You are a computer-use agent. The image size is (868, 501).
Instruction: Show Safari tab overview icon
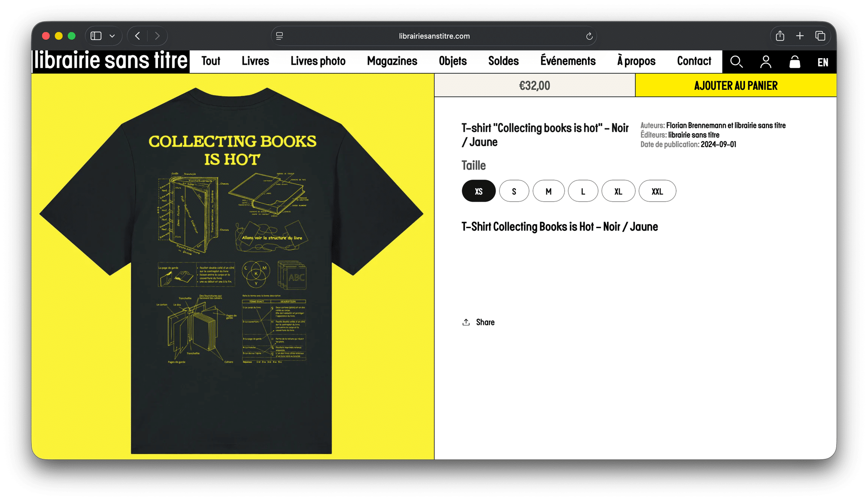pyautogui.click(x=820, y=36)
